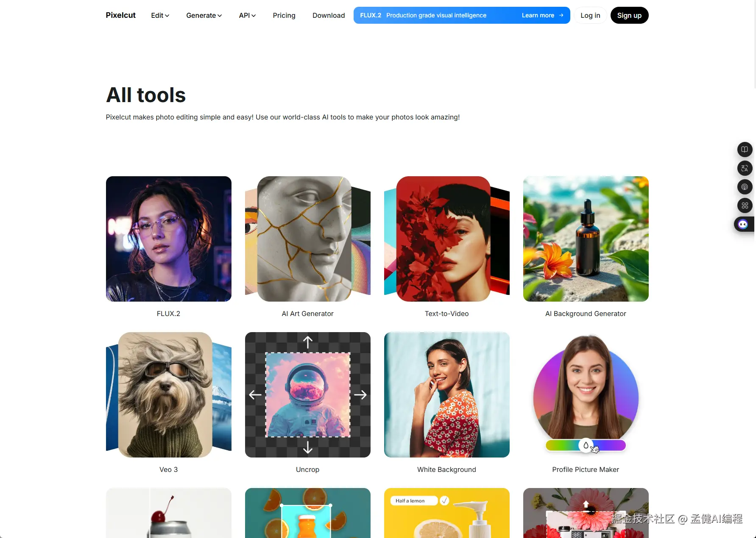Click the 'Profile Picture Maker' label

pyautogui.click(x=586, y=469)
